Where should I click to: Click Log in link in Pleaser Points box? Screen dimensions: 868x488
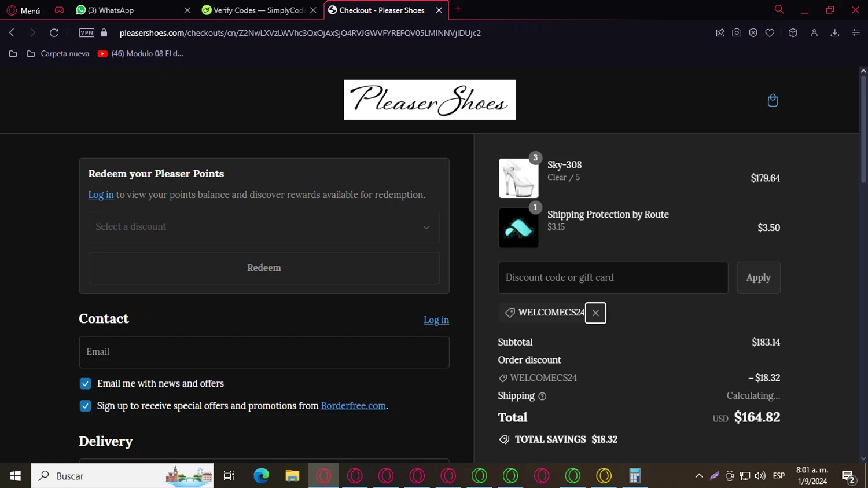pyautogui.click(x=101, y=195)
